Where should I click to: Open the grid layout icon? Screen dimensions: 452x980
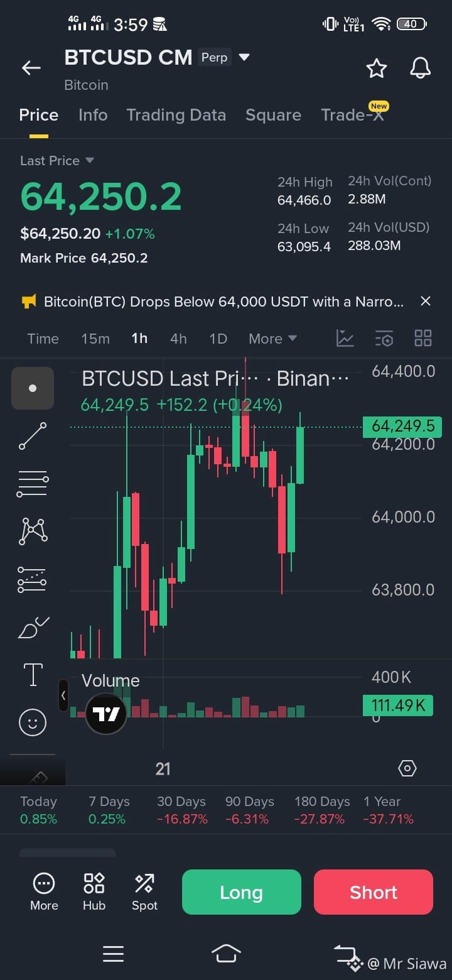pyautogui.click(x=423, y=339)
